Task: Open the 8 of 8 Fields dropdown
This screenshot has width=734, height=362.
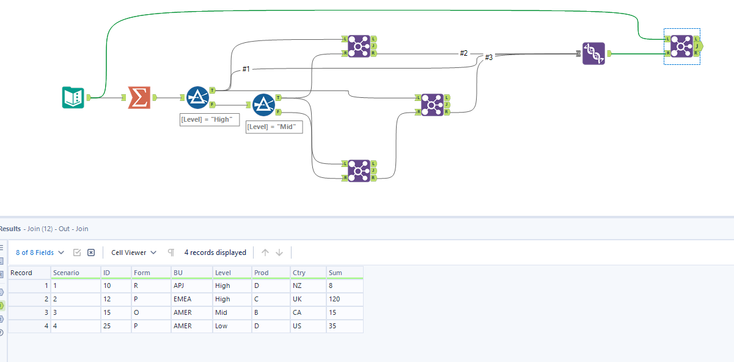Action: (40, 252)
